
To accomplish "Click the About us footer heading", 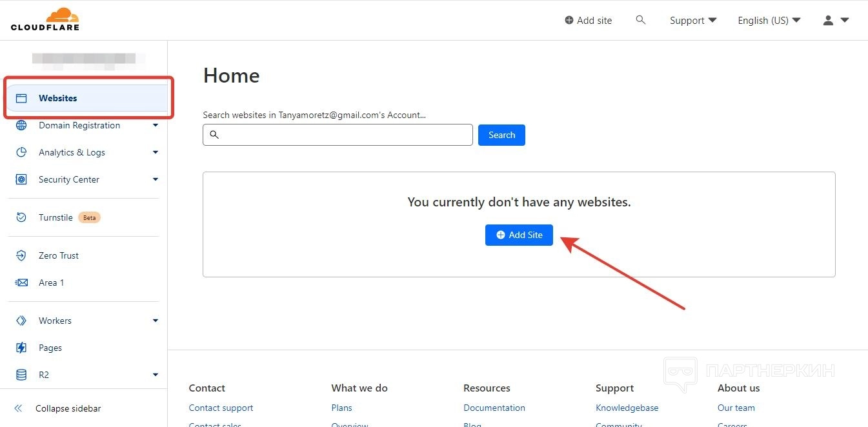I will pos(738,388).
